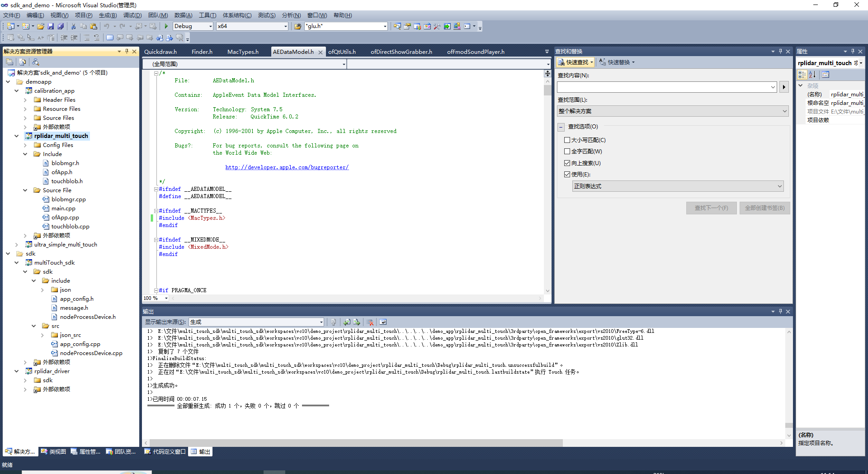Click the Toggle Bookmark toolbar icon

pos(110,38)
